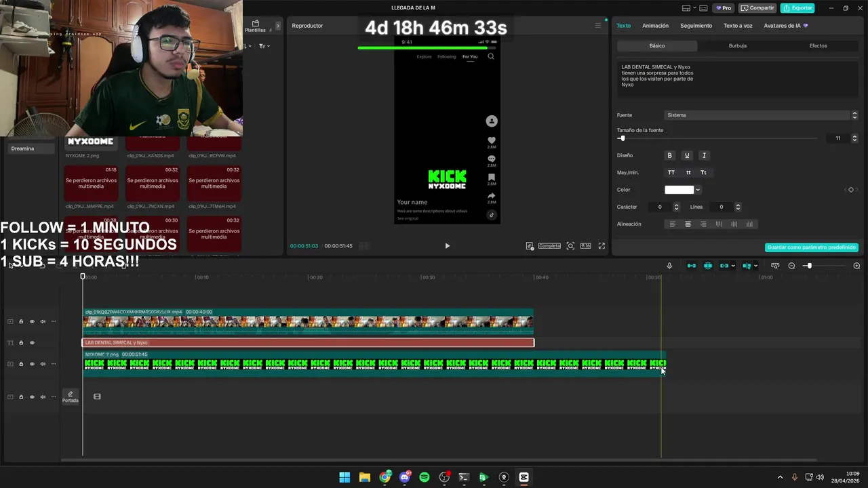
Task: Lock the LAB DENTAL text track
Action: click(21, 343)
